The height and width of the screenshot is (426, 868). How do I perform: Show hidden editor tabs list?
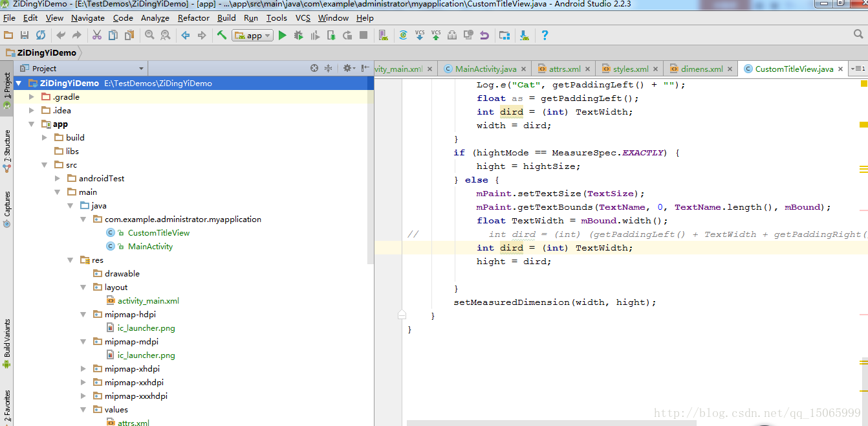(x=858, y=69)
